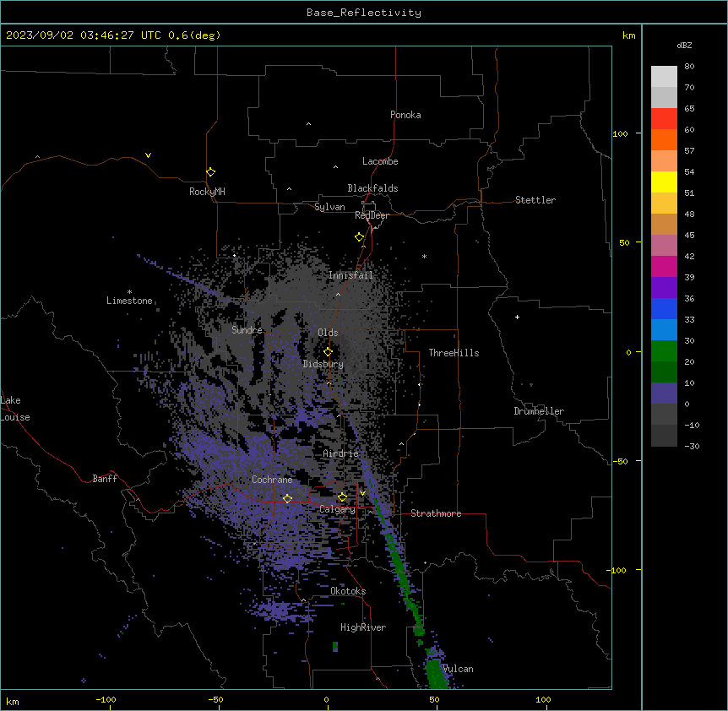728x711 pixels.
Task: Click the Sylvan label
Action: coord(329,207)
